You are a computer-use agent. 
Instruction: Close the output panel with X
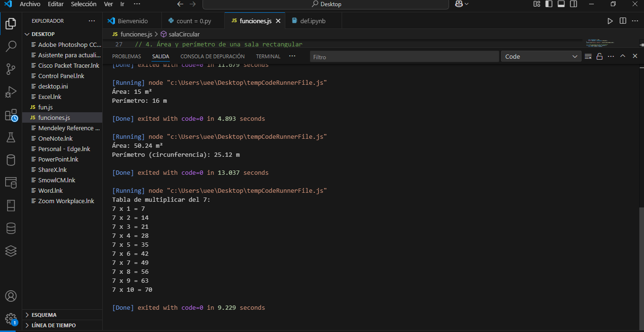coord(634,56)
